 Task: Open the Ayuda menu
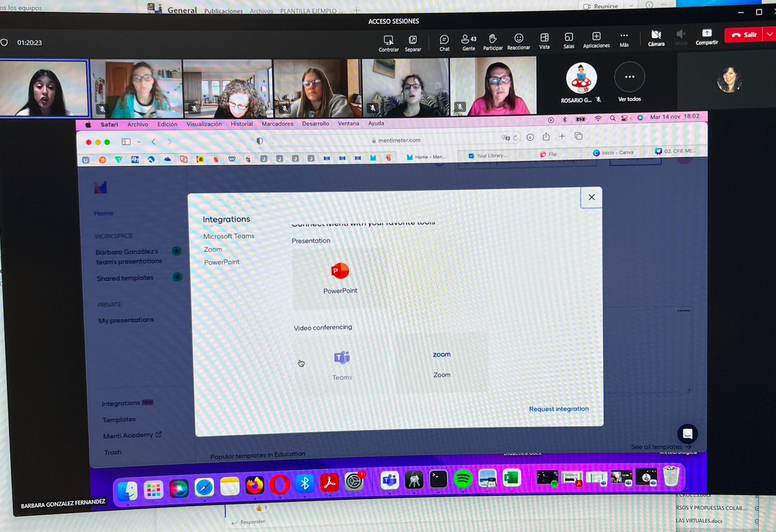click(x=376, y=123)
